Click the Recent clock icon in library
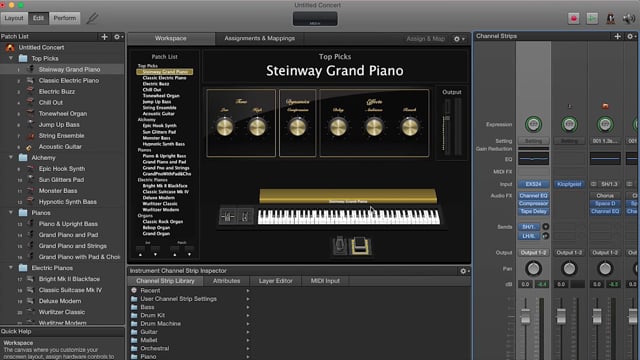640x360 pixels. 134,290
